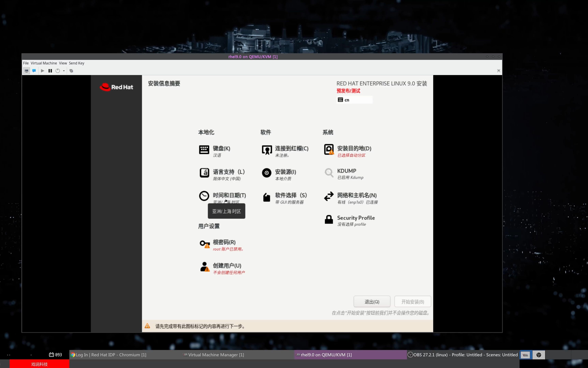Click the root 账户已禁用 status text
Screen dimensions: 588x368
pyautogui.click(x=228, y=249)
